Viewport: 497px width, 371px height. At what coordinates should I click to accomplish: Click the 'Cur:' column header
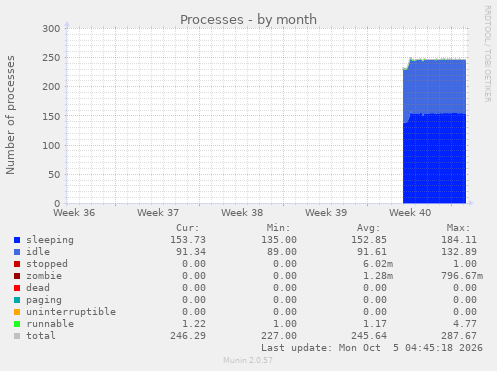point(188,228)
